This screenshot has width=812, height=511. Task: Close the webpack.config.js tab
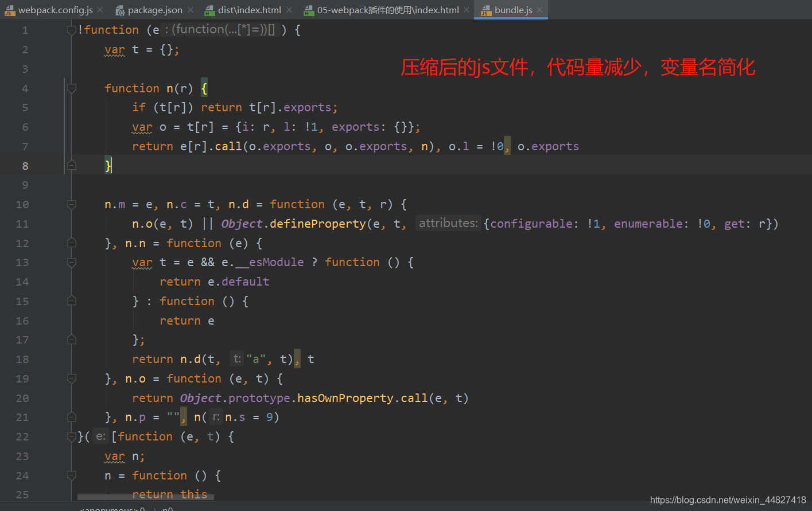point(100,10)
